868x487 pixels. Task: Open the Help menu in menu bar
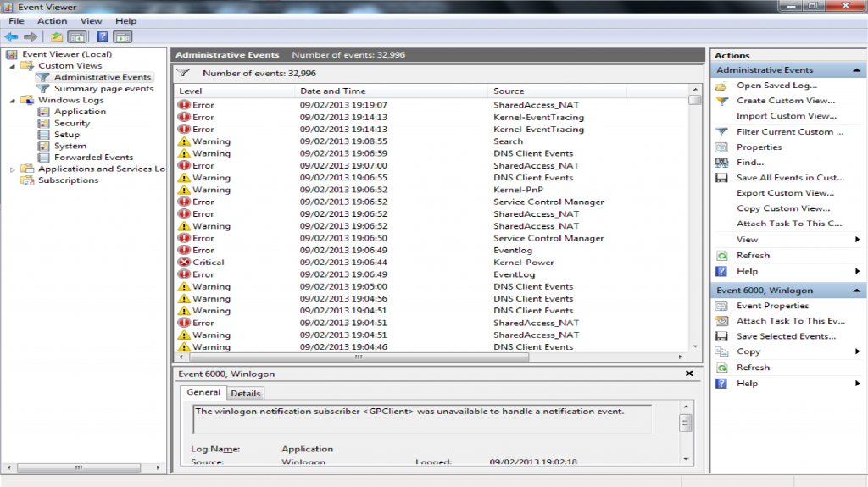pos(125,21)
